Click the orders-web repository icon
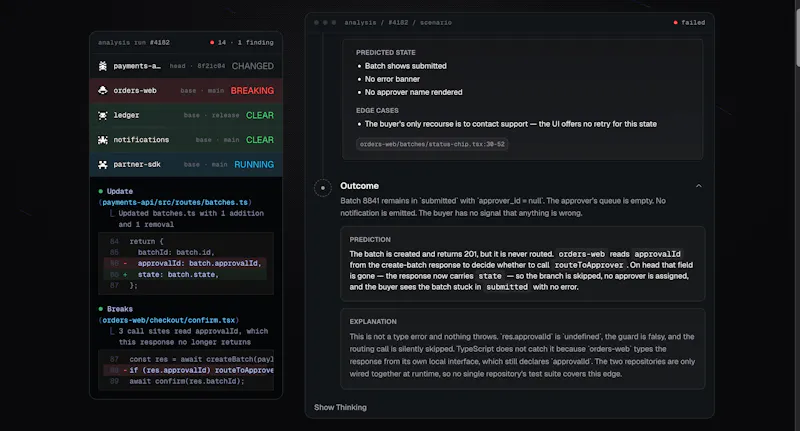This screenshot has height=431, width=800. coord(103,90)
